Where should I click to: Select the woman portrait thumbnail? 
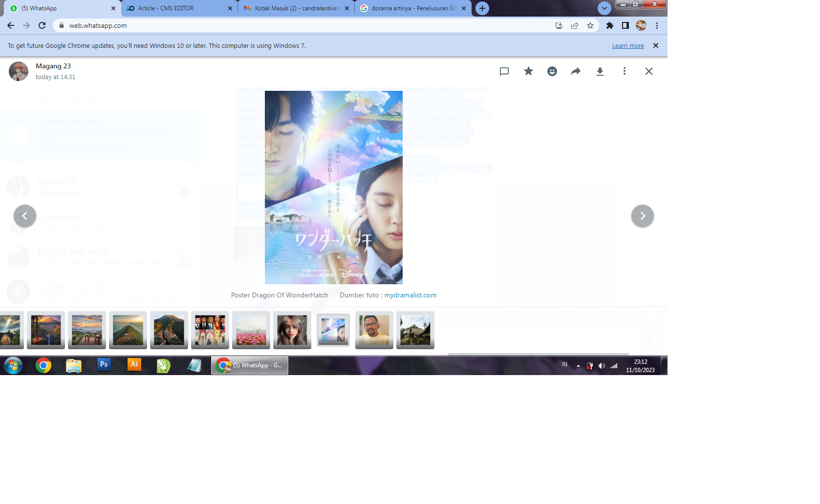292,330
